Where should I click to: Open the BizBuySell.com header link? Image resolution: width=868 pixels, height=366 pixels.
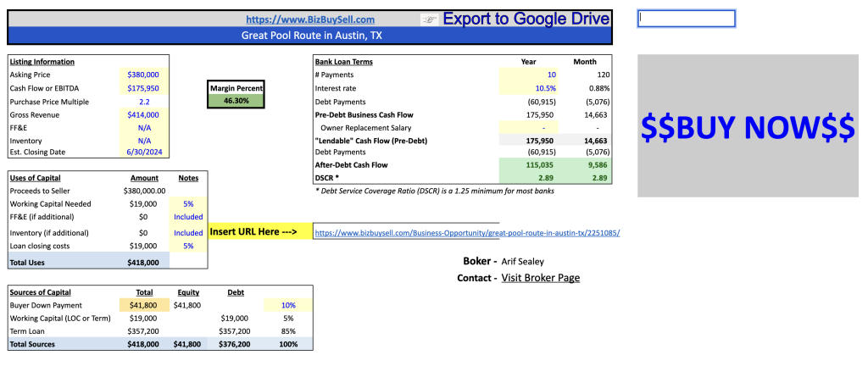coord(310,19)
